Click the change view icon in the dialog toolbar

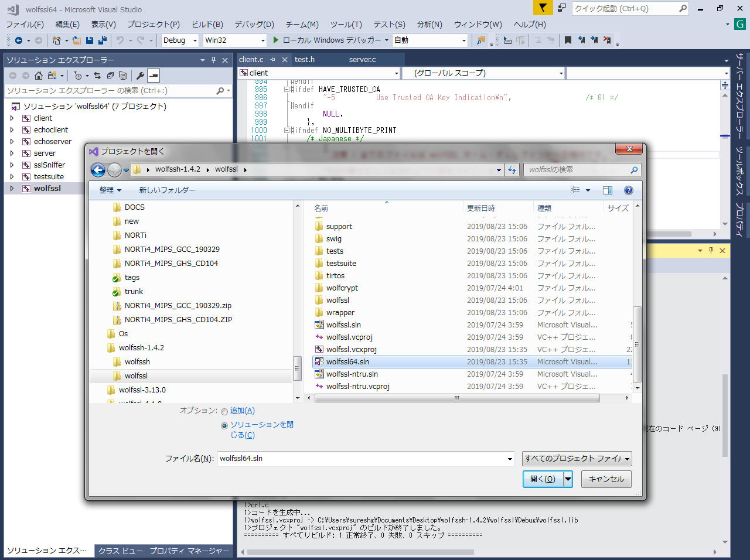(575, 190)
